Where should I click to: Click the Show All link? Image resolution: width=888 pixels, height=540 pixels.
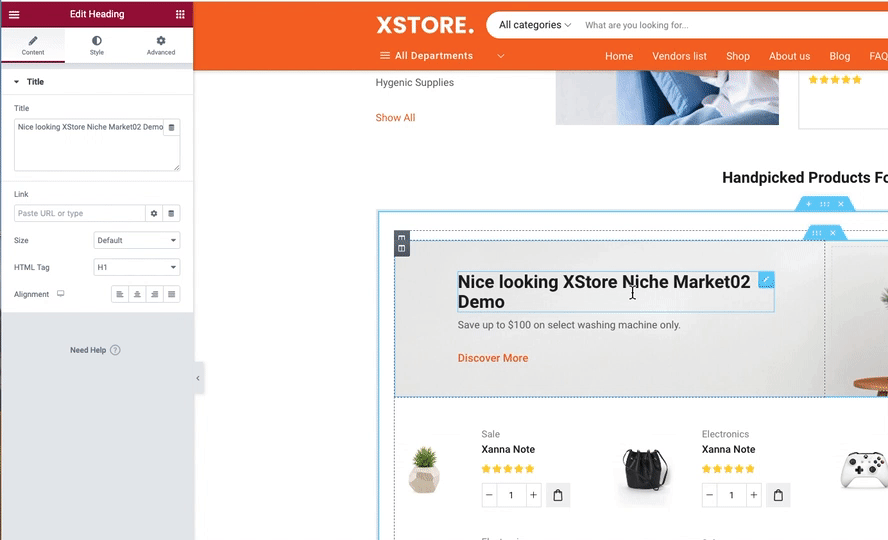395,118
